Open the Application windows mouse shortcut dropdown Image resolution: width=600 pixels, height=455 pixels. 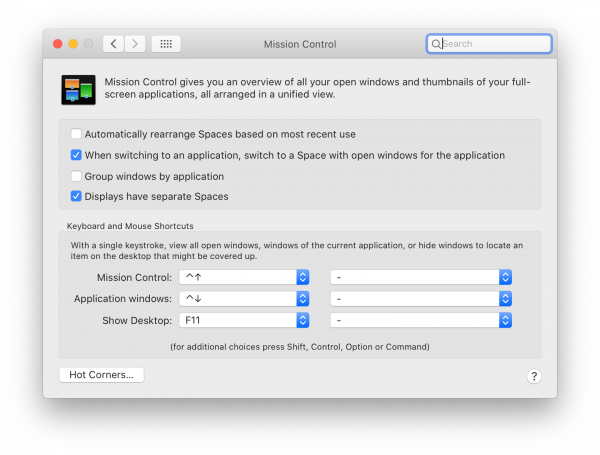click(x=421, y=299)
